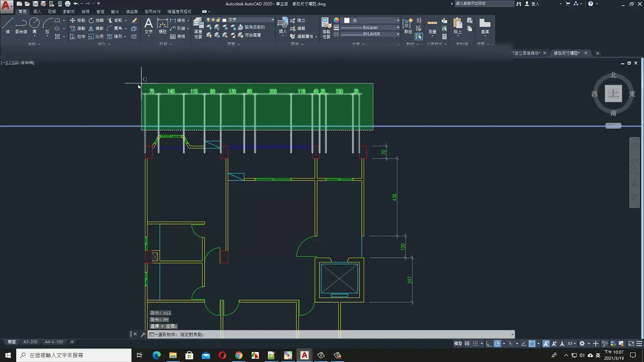Click the Measure (測量) icon
Image resolution: width=644 pixels, height=362 pixels.
pos(432,26)
